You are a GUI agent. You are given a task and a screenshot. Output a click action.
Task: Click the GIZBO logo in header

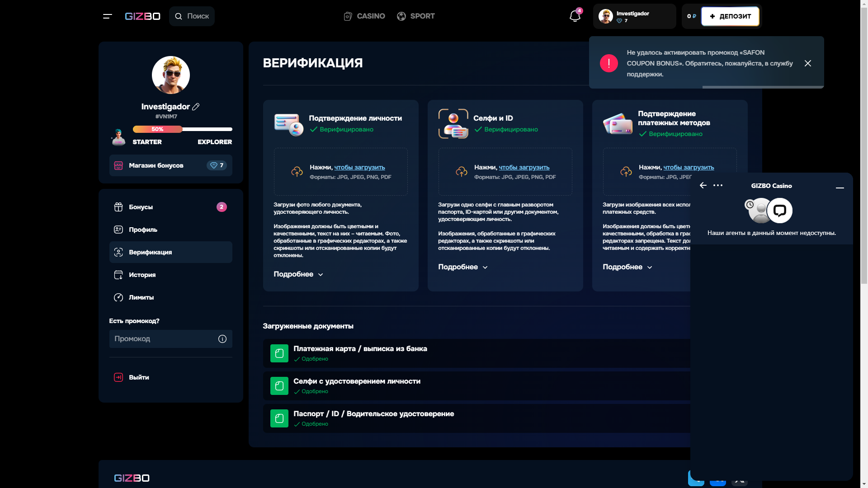coord(142,16)
